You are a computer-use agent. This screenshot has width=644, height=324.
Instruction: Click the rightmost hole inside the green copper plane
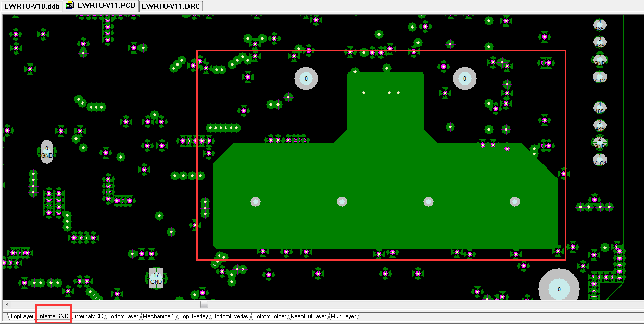coord(514,202)
